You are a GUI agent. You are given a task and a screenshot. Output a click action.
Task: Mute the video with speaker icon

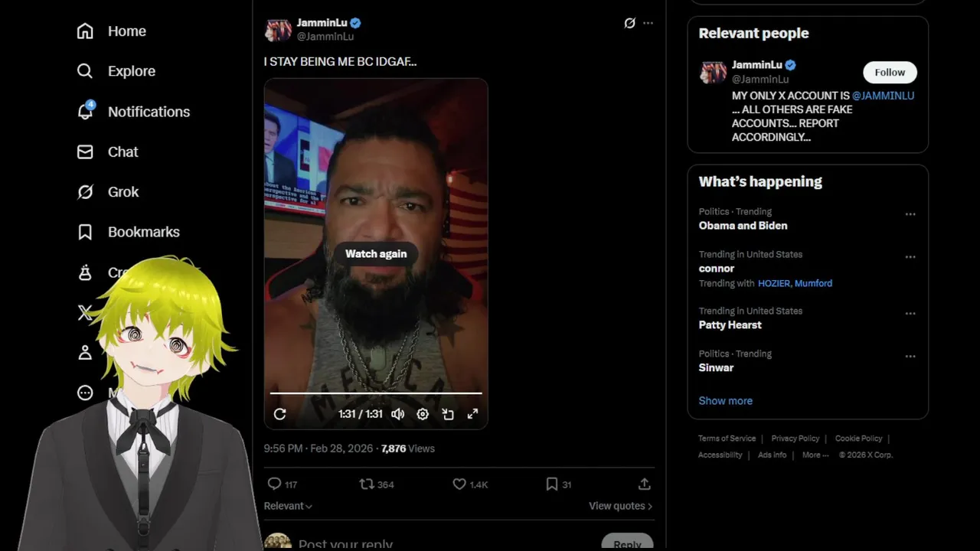point(397,414)
